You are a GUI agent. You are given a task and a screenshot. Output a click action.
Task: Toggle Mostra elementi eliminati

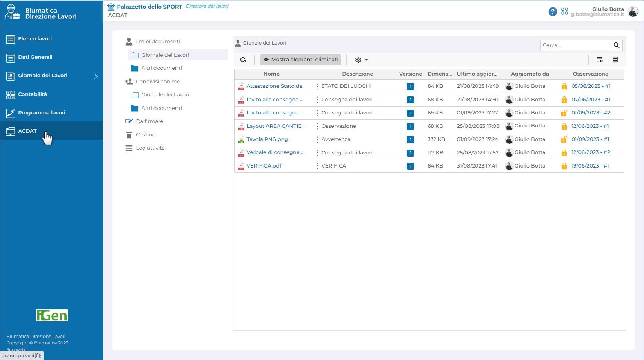click(x=300, y=60)
